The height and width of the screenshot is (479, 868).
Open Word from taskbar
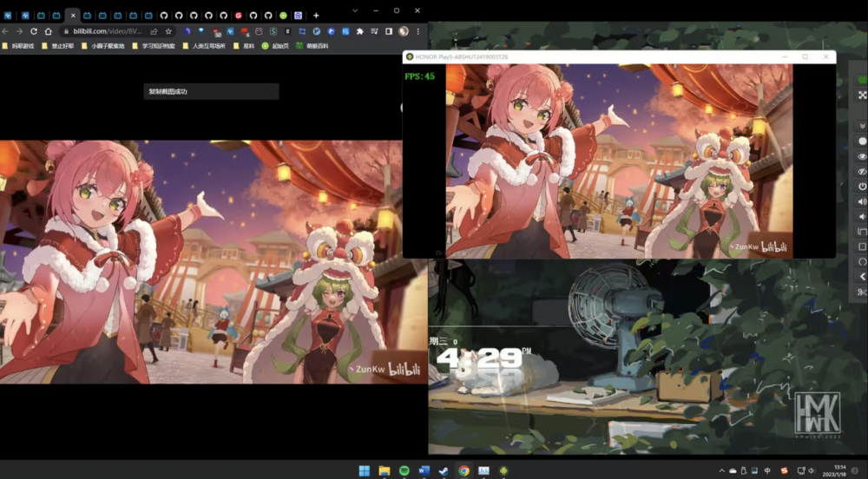(424, 470)
